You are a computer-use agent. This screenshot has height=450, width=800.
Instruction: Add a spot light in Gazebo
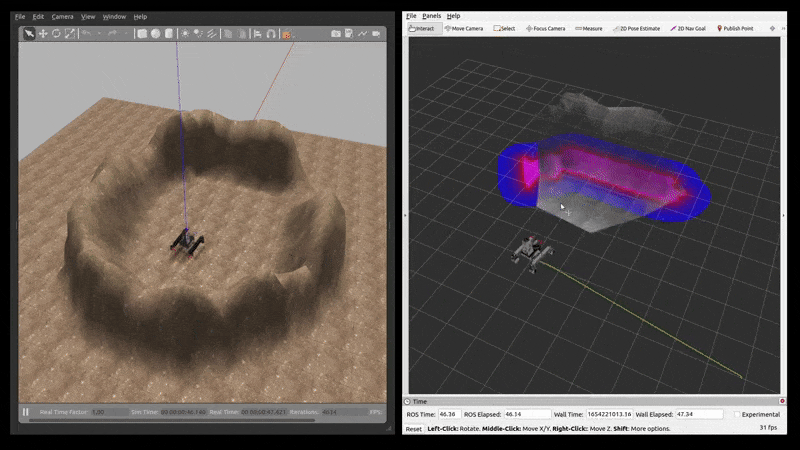point(198,34)
